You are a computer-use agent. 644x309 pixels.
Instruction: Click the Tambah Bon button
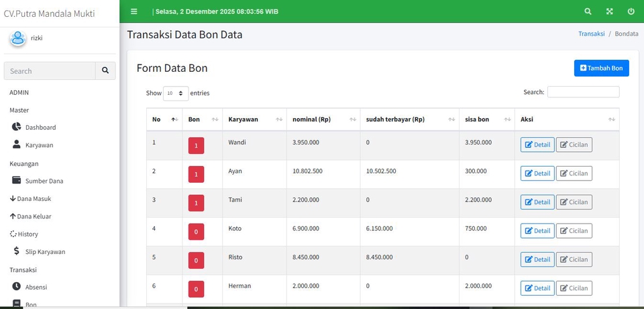coord(601,68)
